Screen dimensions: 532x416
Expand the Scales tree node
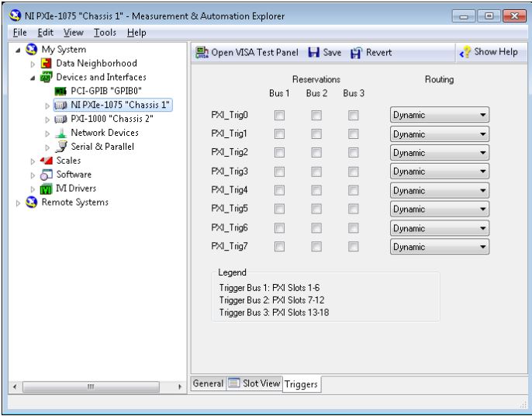pos(33,161)
